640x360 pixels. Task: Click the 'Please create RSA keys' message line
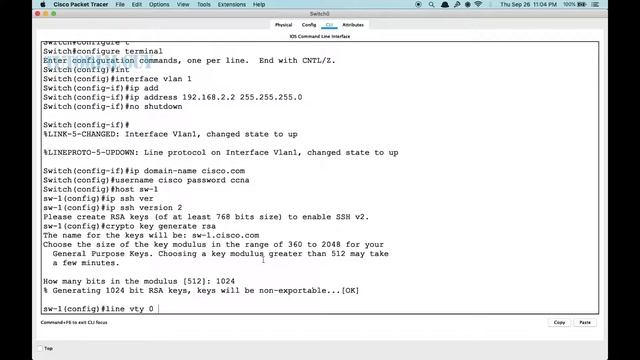tap(206, 217)
